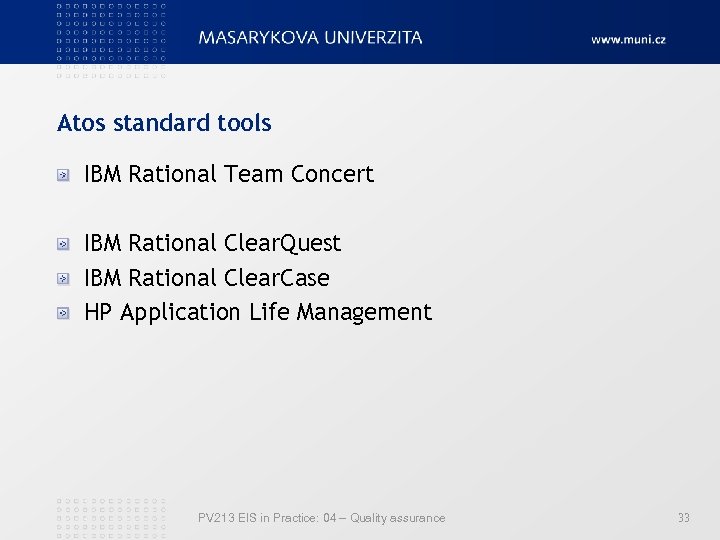Click the www.muni.cz link in header

coord(628,39)
